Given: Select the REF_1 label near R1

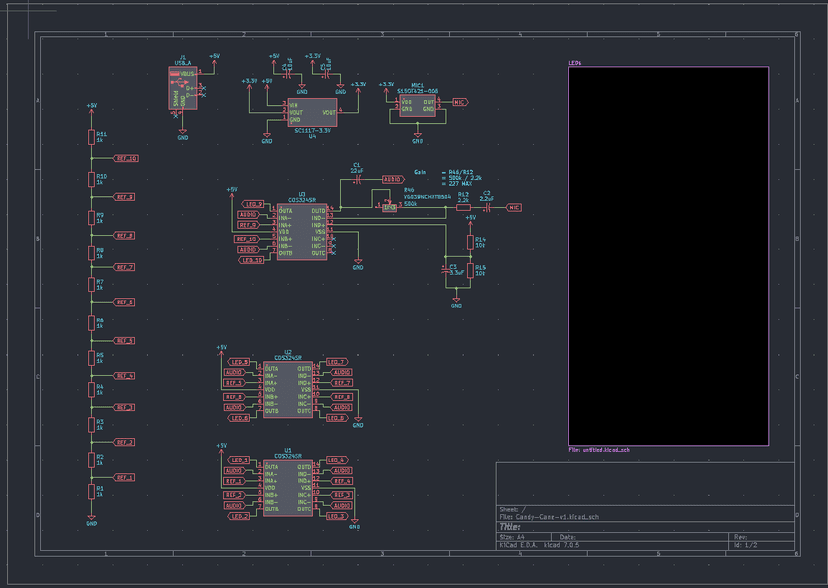Looking at the screenshot, I should click(x=124, y=477).
